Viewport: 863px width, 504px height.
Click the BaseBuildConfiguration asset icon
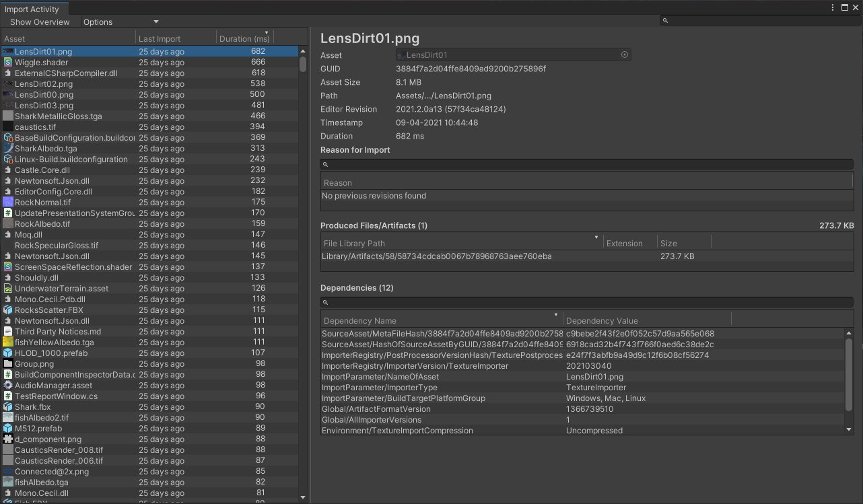pos(8,138)
